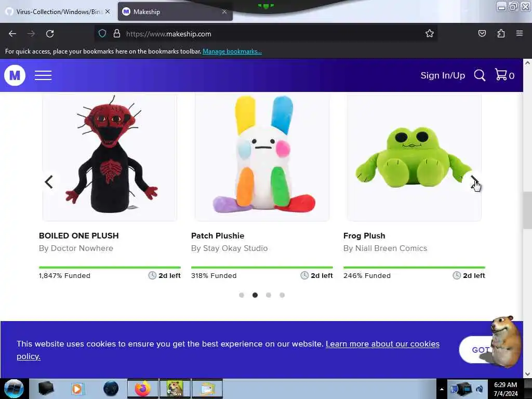Accept cookies with GOT IT button
The image size is (532, 399).
477,350
